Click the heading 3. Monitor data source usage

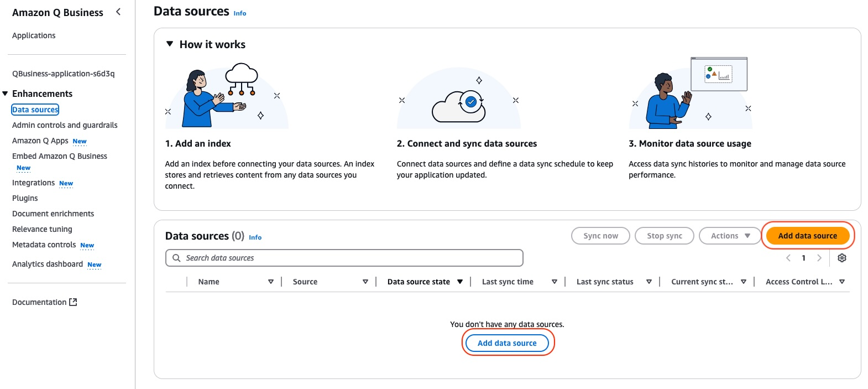[690, 143]
